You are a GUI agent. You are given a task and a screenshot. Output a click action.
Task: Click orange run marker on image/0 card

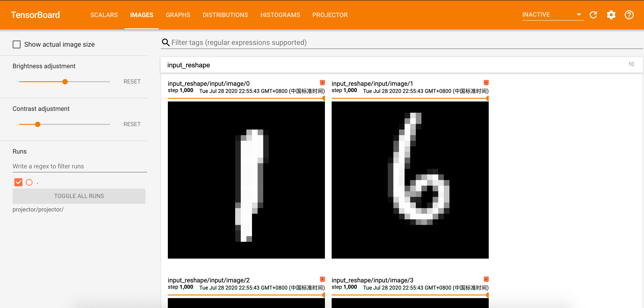[x=322, y=83]
